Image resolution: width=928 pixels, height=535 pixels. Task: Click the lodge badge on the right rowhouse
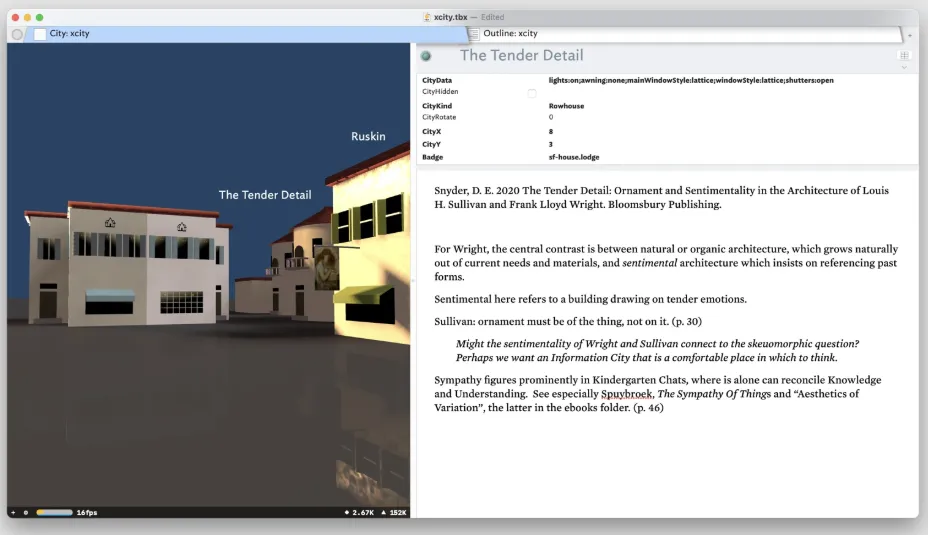(x=182, y=227)
